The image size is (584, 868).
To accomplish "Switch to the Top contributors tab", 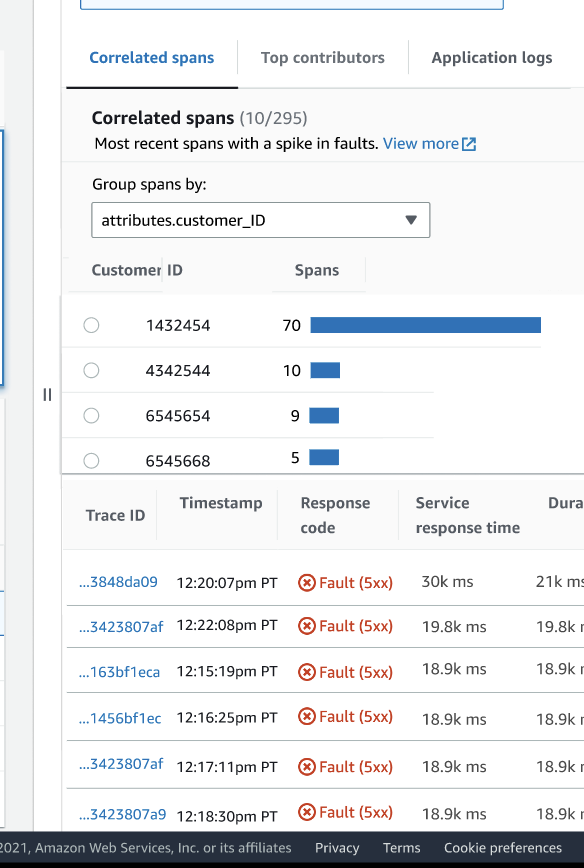I will point(322,57).
